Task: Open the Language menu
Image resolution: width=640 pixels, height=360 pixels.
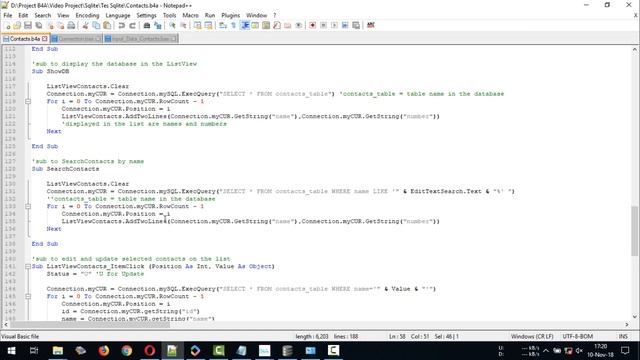Action: tap(118, 15)
